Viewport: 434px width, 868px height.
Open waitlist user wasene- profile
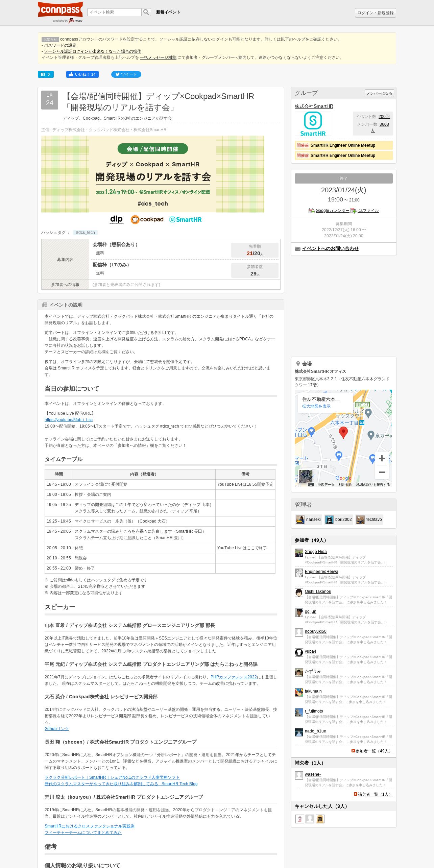313,774
